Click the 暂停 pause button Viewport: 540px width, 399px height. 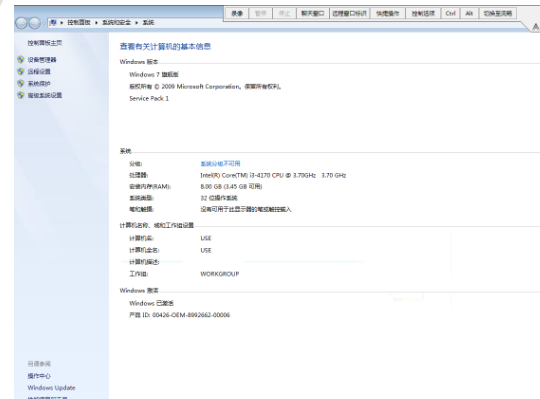(260, 13)
